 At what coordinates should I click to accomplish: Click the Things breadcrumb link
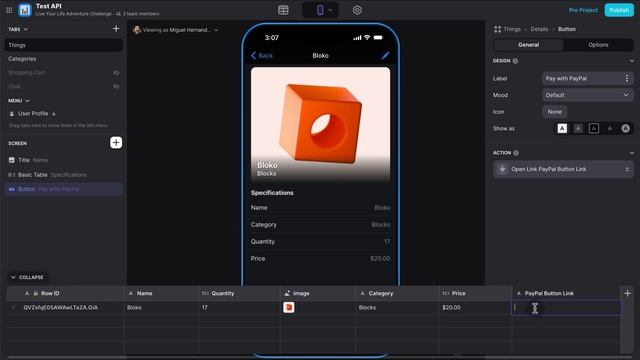[x=512, y=29]
